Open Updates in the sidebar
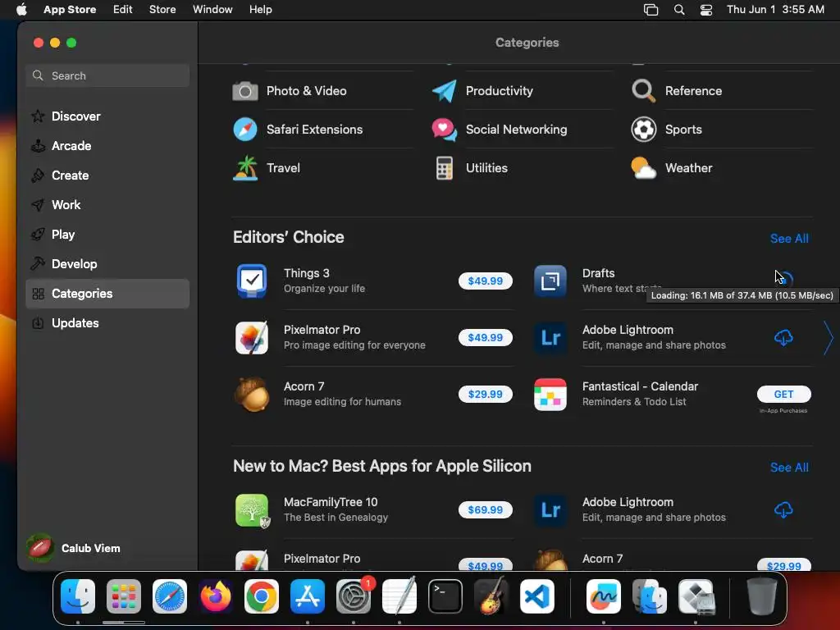This screenshot has width=840, height=630. 107,323
